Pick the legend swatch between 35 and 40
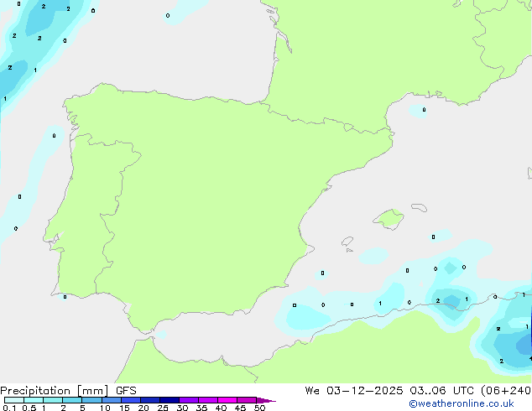Screen dimensions: 532x411 click(x=208, y=400)
